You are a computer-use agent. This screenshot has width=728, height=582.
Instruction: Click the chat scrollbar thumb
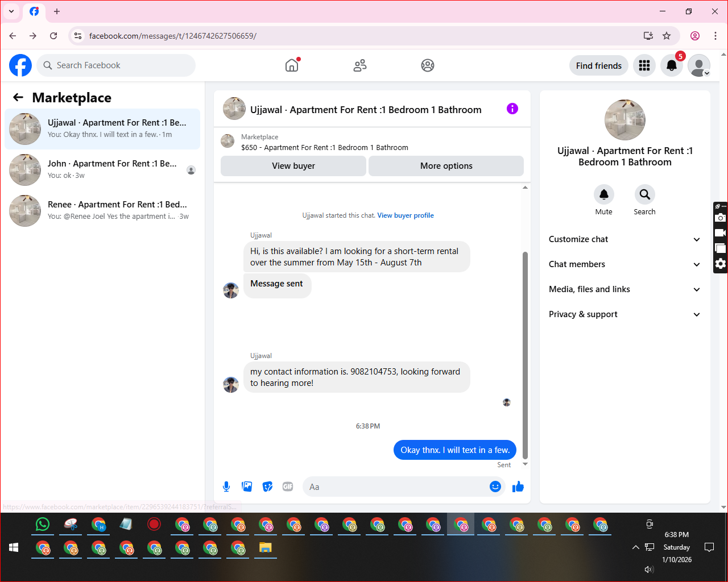(525, 355)
